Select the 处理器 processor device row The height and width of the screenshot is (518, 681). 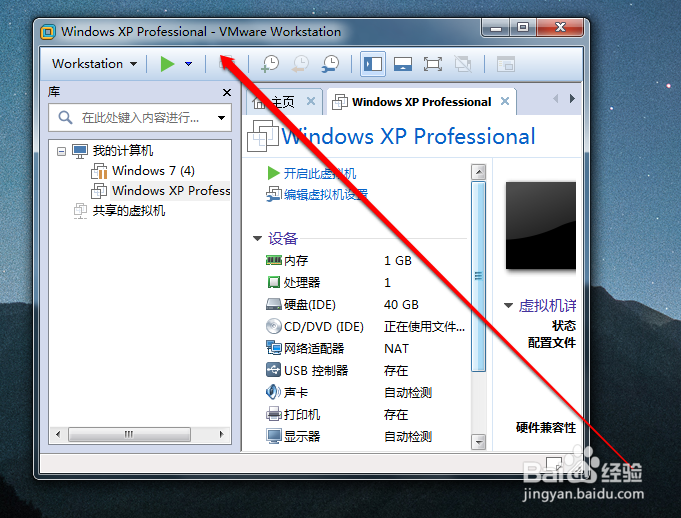[x=365, y=283]
